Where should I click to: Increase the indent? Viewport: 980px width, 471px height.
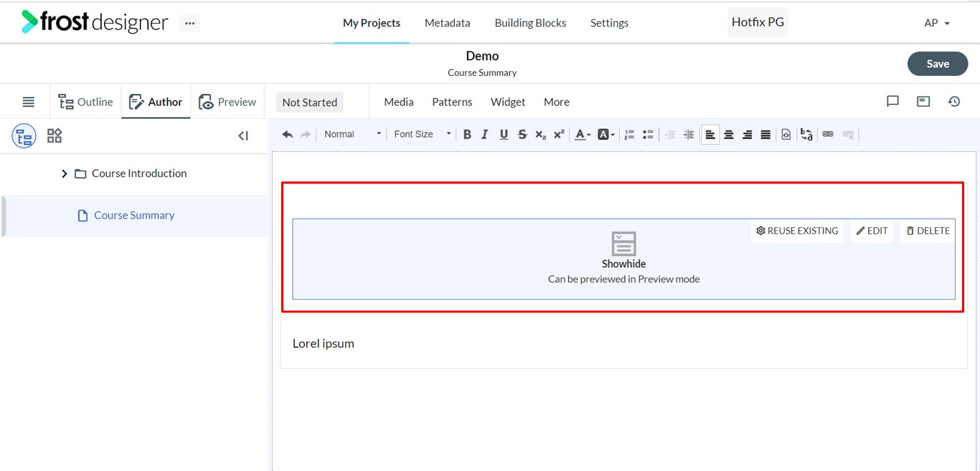point(689,134)
